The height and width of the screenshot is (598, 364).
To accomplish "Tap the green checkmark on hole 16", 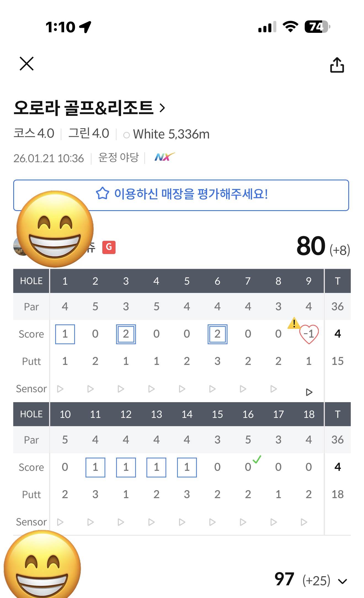I will pyautogui.click(x=257, y=459).
